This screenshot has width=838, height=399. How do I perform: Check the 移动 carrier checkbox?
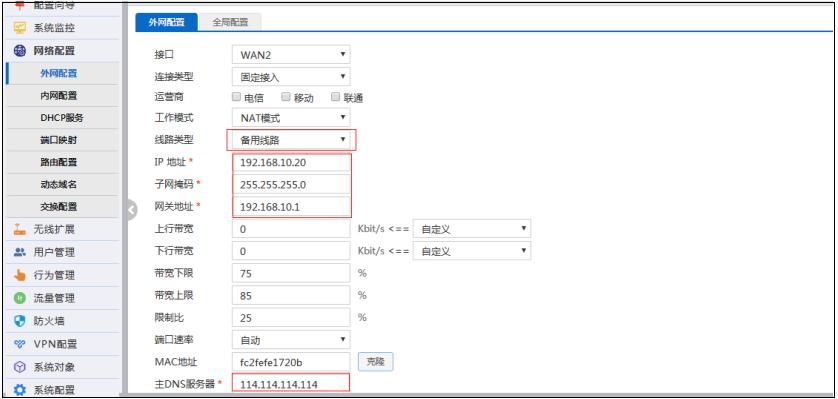285,97
